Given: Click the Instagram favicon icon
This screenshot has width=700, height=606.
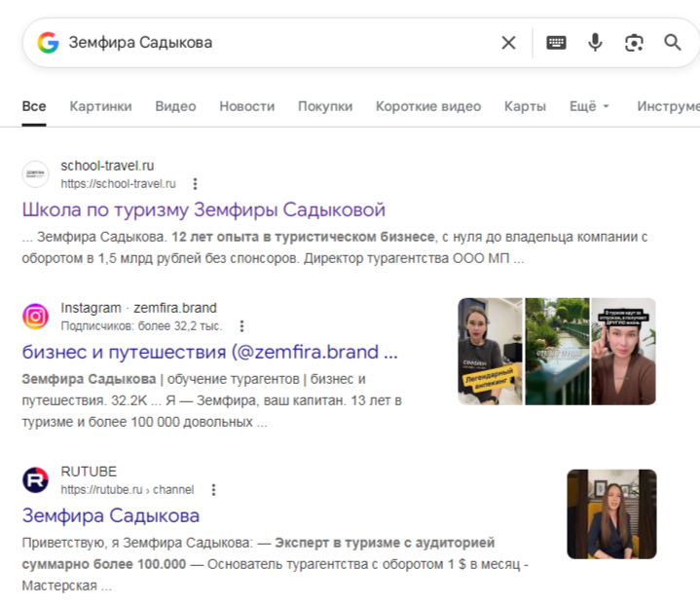Looking at the screenshot, I should (x=36, y=317).
